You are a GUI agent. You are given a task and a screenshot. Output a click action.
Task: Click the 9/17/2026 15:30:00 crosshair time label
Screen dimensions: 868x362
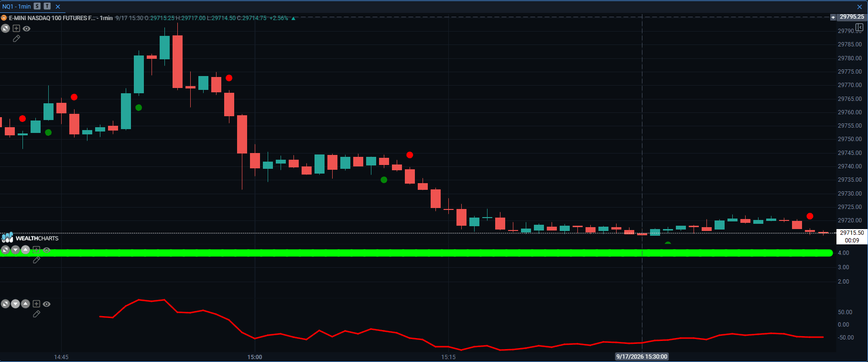[641, 357]
